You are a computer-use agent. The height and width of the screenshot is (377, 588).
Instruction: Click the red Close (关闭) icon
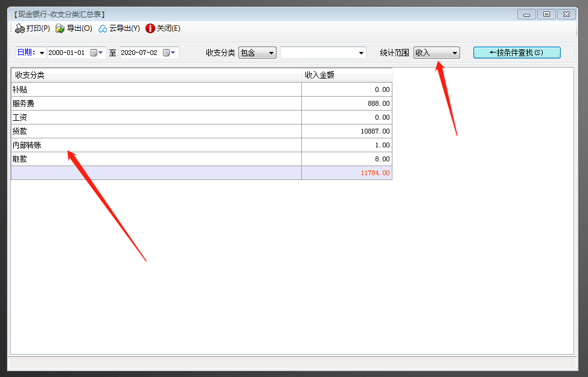[150, 28]
